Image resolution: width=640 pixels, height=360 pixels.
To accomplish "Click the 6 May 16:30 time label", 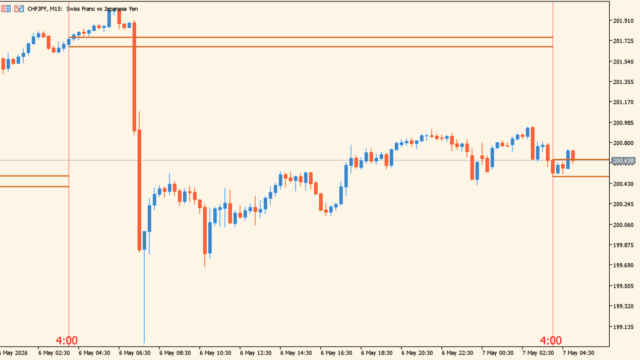I will 336,353.
